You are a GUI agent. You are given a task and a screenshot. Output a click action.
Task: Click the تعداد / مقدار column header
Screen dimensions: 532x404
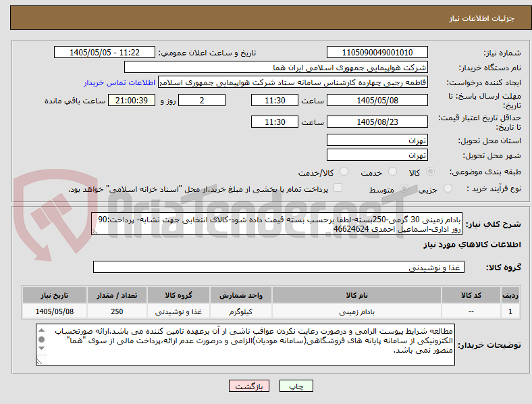pos(117,295)
